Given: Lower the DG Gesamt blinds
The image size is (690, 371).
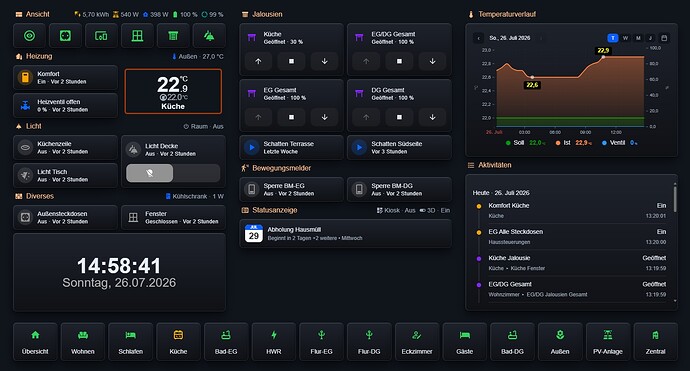Looking at the screenshot, I should coord(432,117).
